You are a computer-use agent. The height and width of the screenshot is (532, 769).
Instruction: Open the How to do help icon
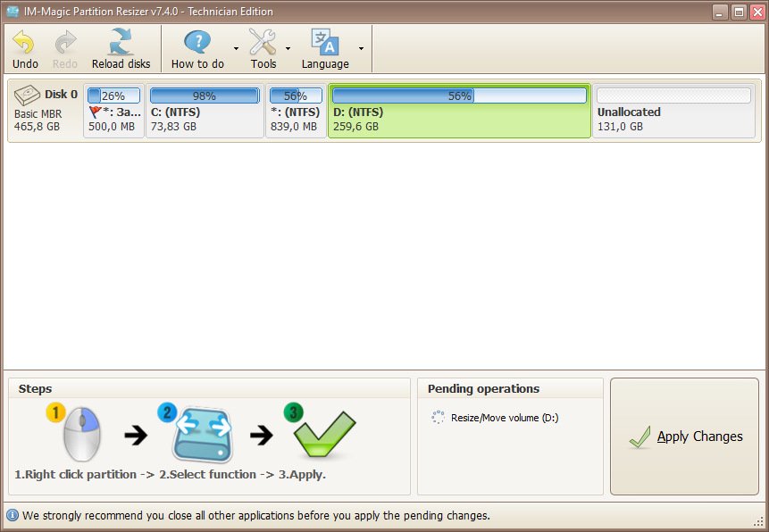coord(197,42)
